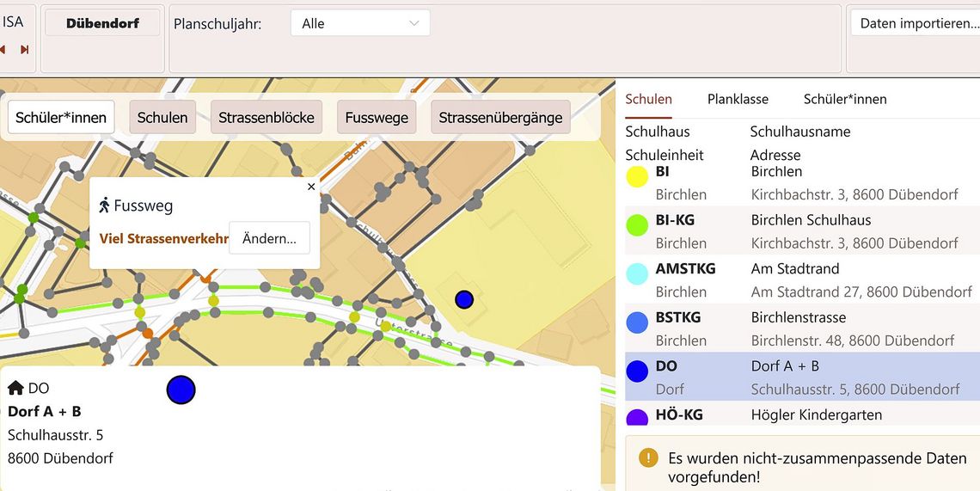Image resolution: width=980 pixels, height=491 pixels.
Task: Click the house icon next to DO
Action: (15, 388)
